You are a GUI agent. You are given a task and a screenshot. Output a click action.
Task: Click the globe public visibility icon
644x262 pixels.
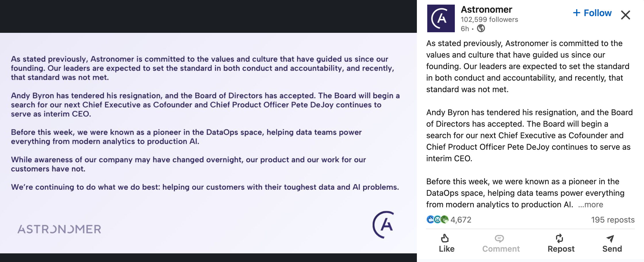click(481, 29)
